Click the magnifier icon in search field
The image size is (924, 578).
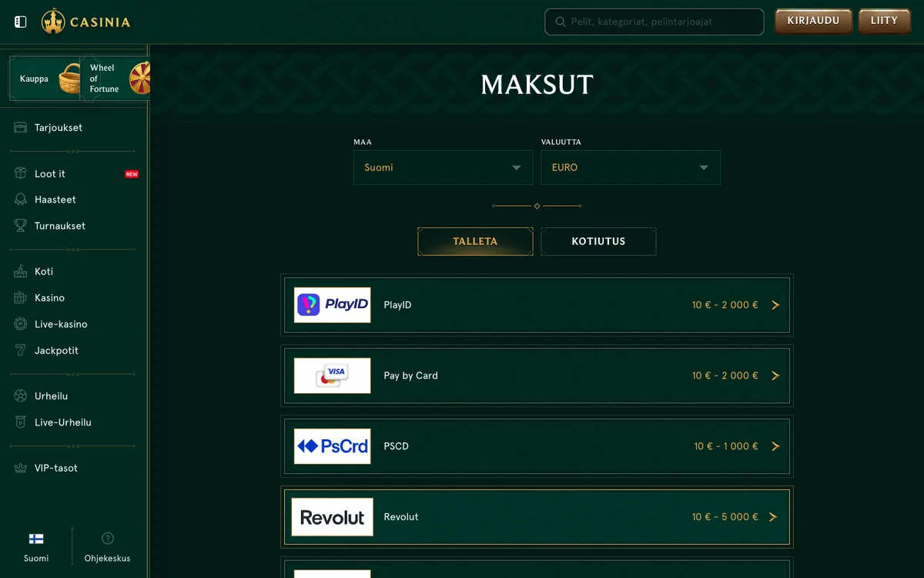pyautogui.click(x=560, y=22)
